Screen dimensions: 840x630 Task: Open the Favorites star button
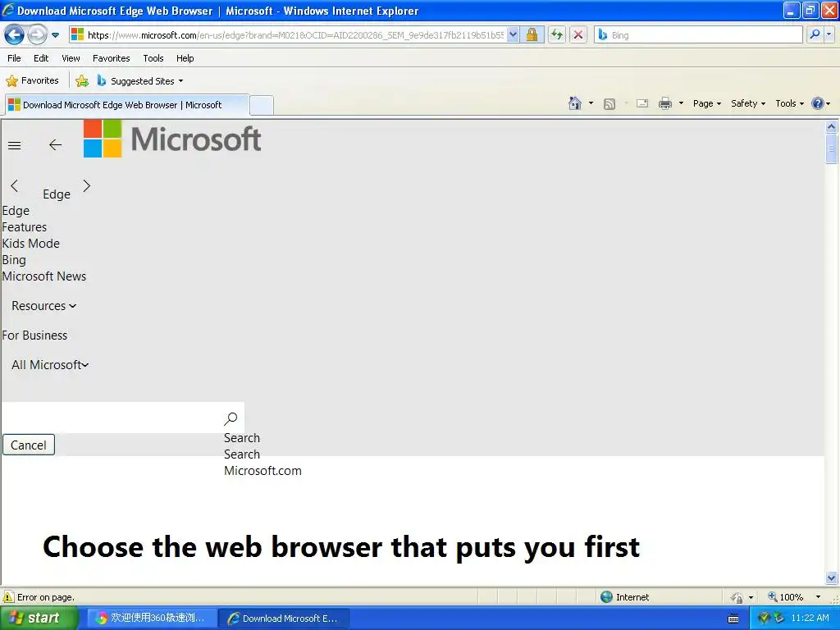click(32, 81)
